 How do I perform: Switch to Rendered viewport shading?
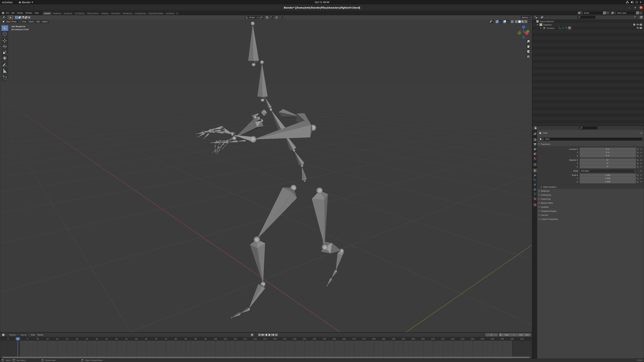coord(526,22)
